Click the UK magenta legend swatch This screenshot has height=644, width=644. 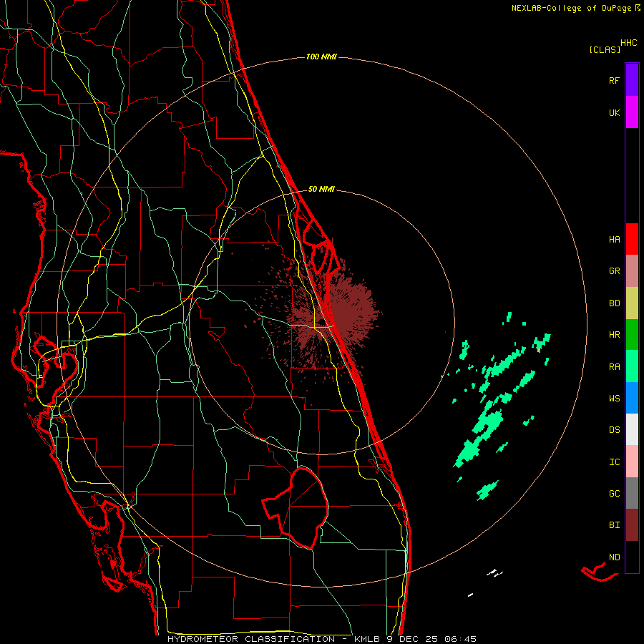pos(632,112)
